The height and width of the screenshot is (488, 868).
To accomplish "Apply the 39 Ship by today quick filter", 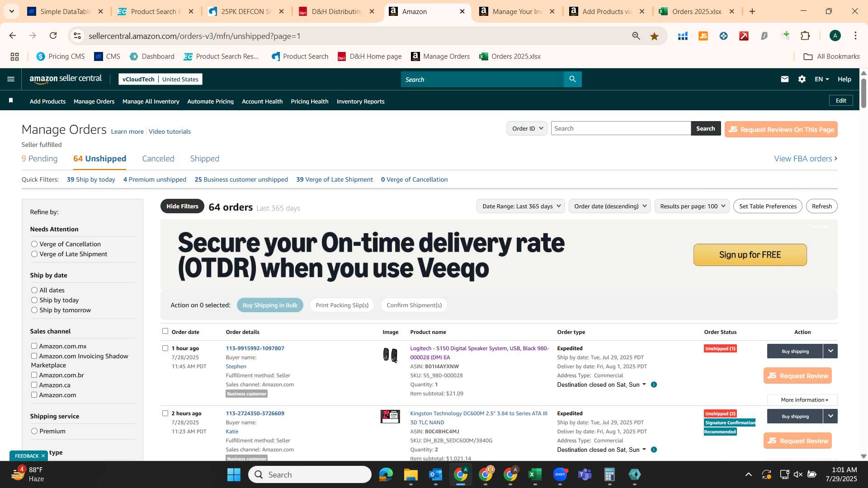I will click(91, 179).
